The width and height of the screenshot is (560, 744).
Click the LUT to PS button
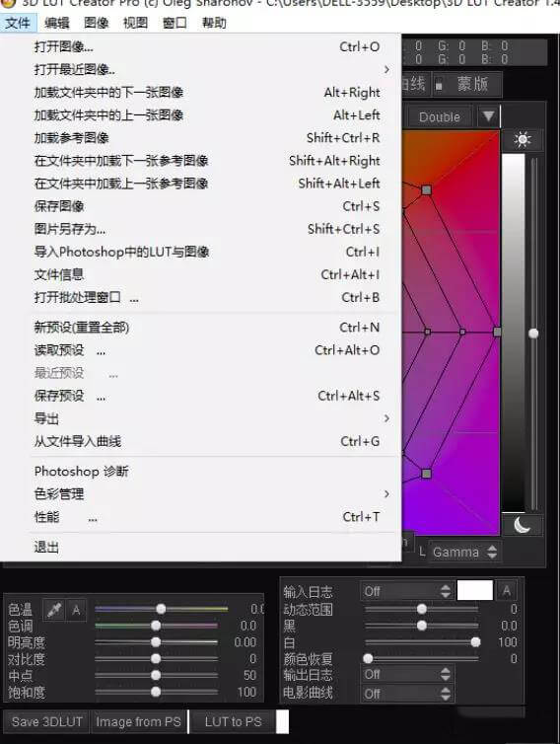(233, 721)
